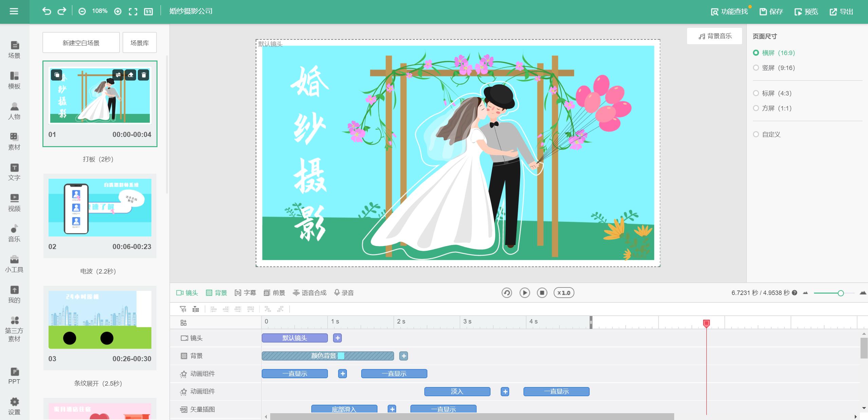Image resolution: width=868 pixels, height=420 pixels.
Task: Select 自定义 custom page size
Action: (x=767, y=134)
